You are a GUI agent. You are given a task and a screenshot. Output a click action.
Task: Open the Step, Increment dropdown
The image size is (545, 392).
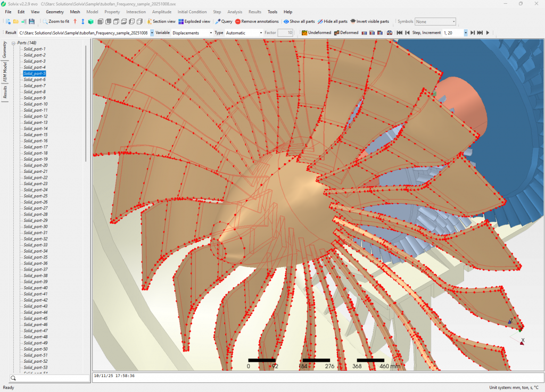[466, 32]
